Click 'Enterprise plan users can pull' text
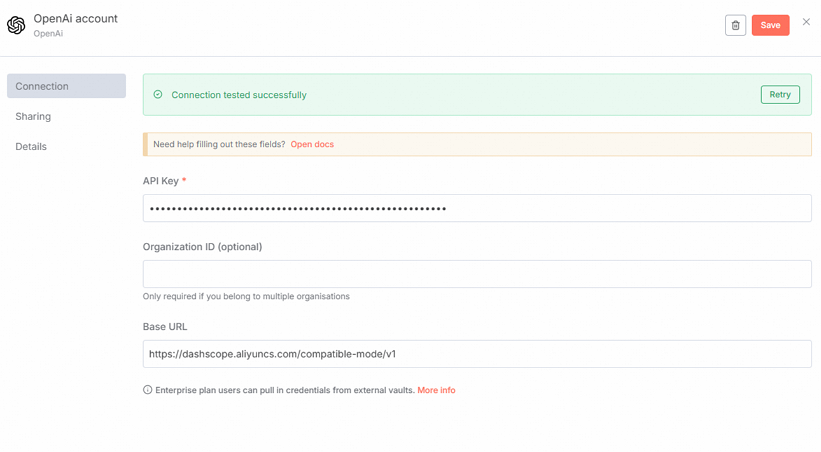821x452 pixels. pyautogui.click(x=285, y=390)
